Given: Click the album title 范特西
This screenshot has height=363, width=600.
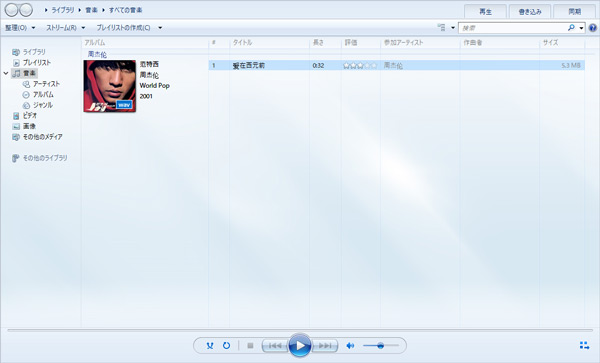Looking at the screenshot, I should (x=149, y=64).
